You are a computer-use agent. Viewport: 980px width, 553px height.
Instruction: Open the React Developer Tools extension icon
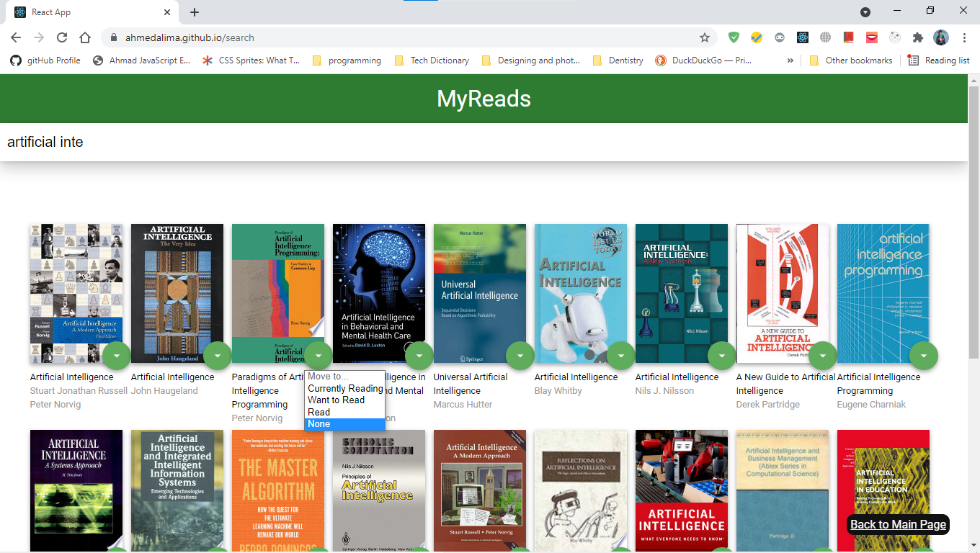click(803, 37)
